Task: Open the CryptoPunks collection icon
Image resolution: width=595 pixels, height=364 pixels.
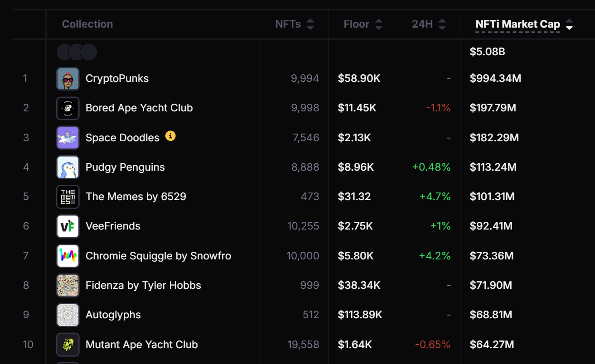Action: tap(68, 79)
